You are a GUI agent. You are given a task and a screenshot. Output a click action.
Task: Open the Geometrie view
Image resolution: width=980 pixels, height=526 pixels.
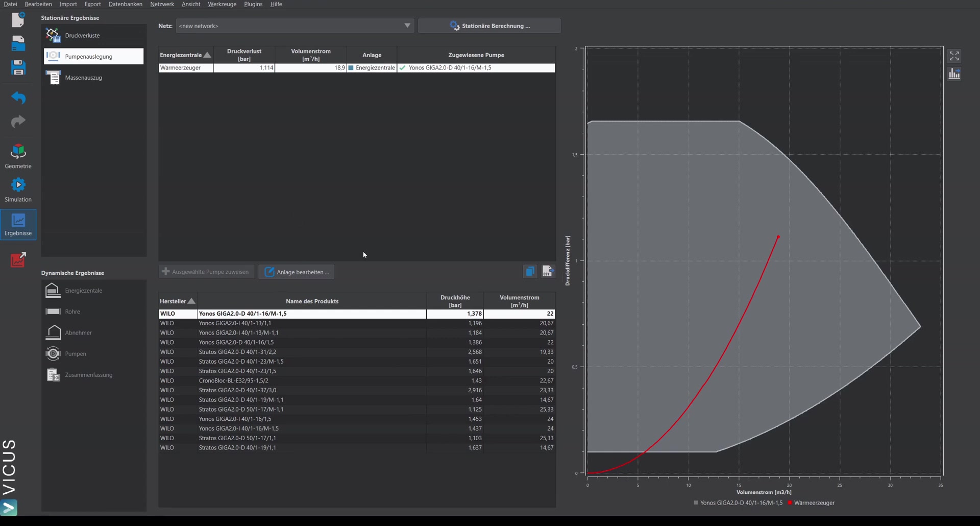[18, 156]
